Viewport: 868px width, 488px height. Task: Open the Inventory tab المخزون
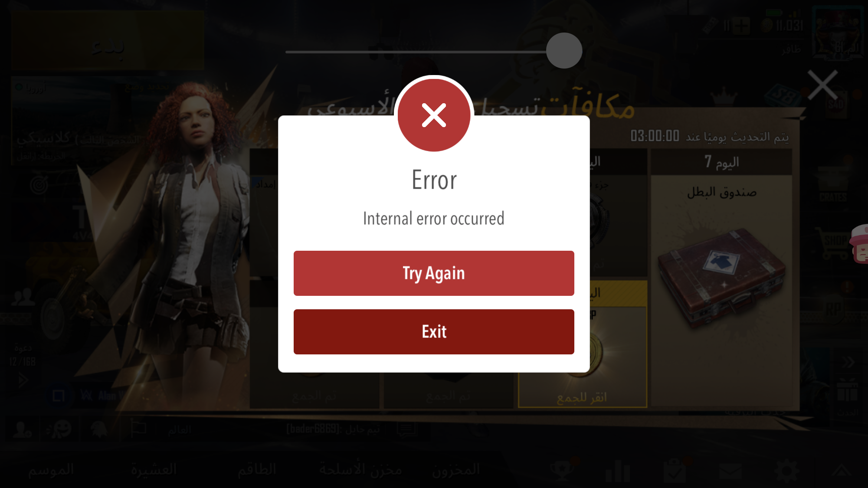(456, 470)
